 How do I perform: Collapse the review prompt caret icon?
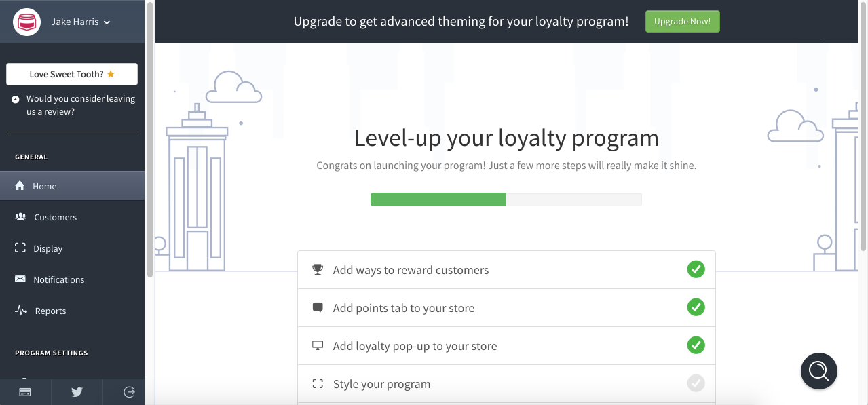tap(16, 99)
